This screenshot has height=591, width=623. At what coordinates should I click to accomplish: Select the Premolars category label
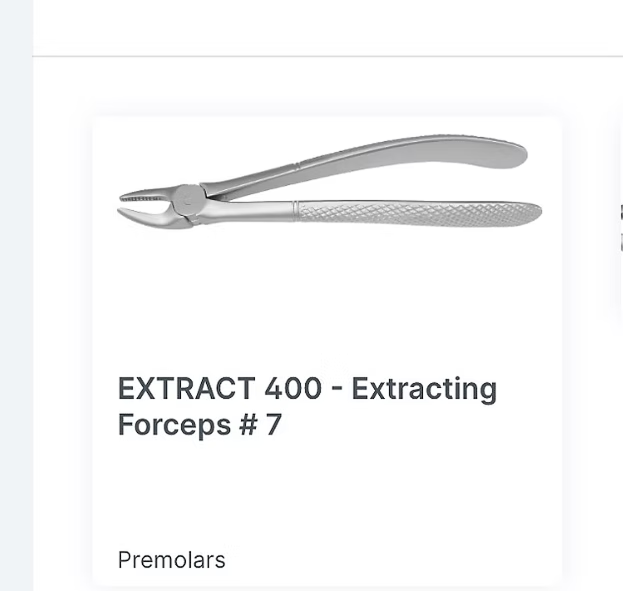171,560
